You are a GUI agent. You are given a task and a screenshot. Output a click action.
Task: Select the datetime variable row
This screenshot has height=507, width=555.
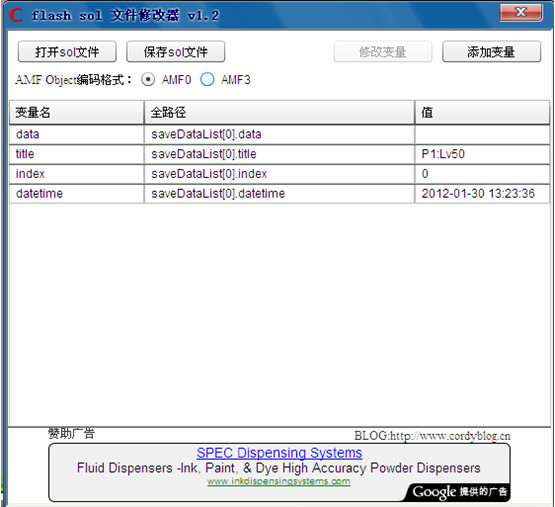(x=279, y=194)
